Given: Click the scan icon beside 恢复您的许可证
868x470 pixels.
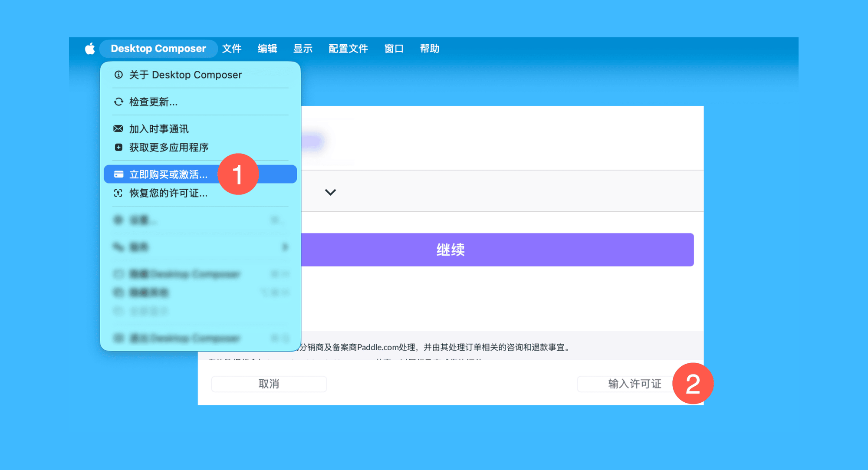Looking at the screenshot, I should (118, 193).
